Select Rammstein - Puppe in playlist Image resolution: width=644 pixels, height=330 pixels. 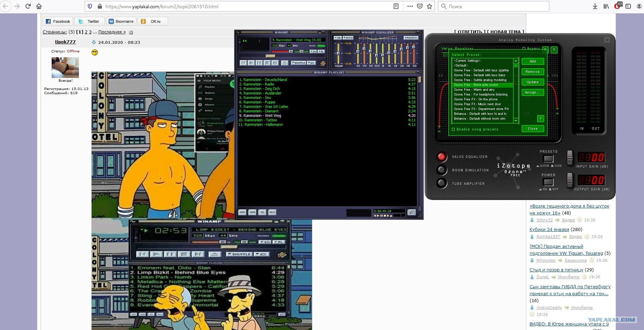coord(327,102)
